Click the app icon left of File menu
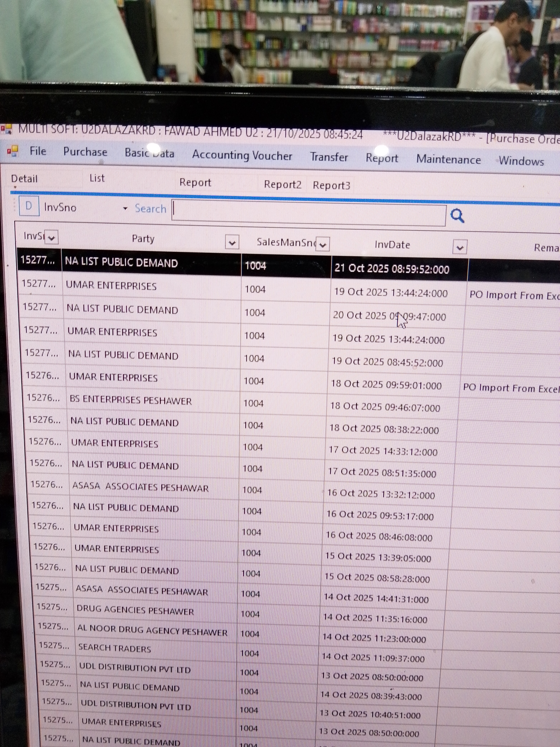Screen dimensions: 560x747 coord(13,151)
